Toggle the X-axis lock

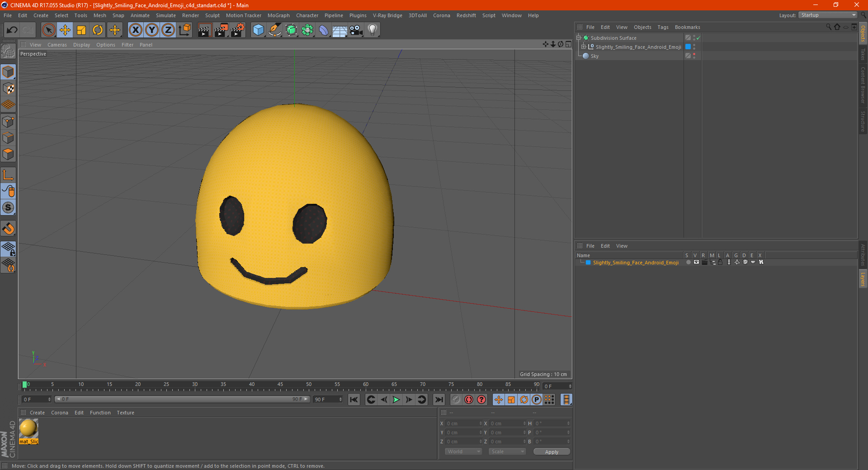[135, 30]
